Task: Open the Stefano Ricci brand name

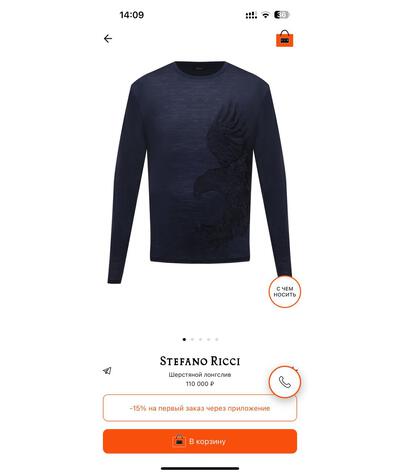Action: click(x=200, y=361)
